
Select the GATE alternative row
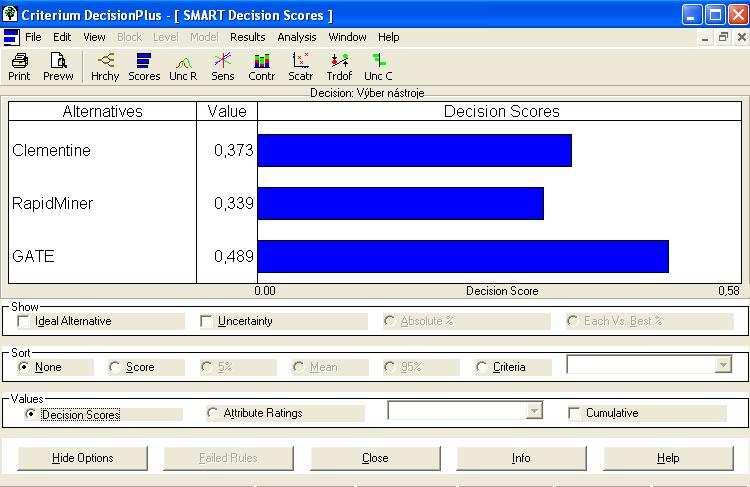[33, 256]
